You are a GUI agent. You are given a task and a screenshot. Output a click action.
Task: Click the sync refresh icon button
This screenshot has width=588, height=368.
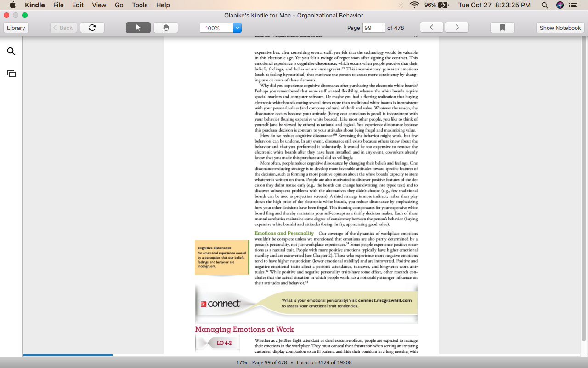pyautogui.click(x=92, y=28)
